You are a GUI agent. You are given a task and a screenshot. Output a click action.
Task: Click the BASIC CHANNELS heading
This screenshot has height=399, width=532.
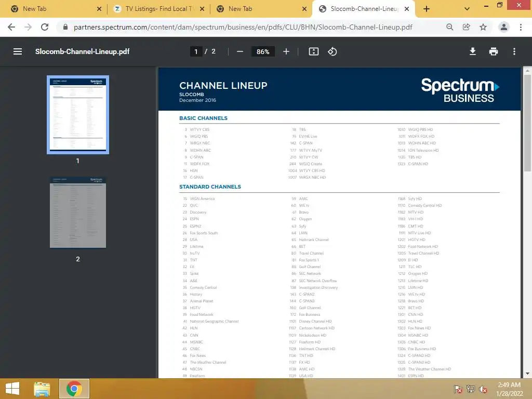(203, 118)
